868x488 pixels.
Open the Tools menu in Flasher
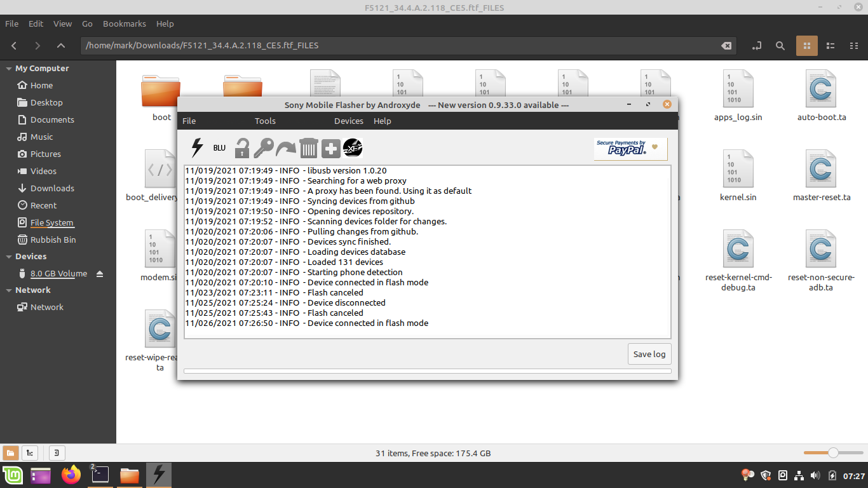[265, 121]
